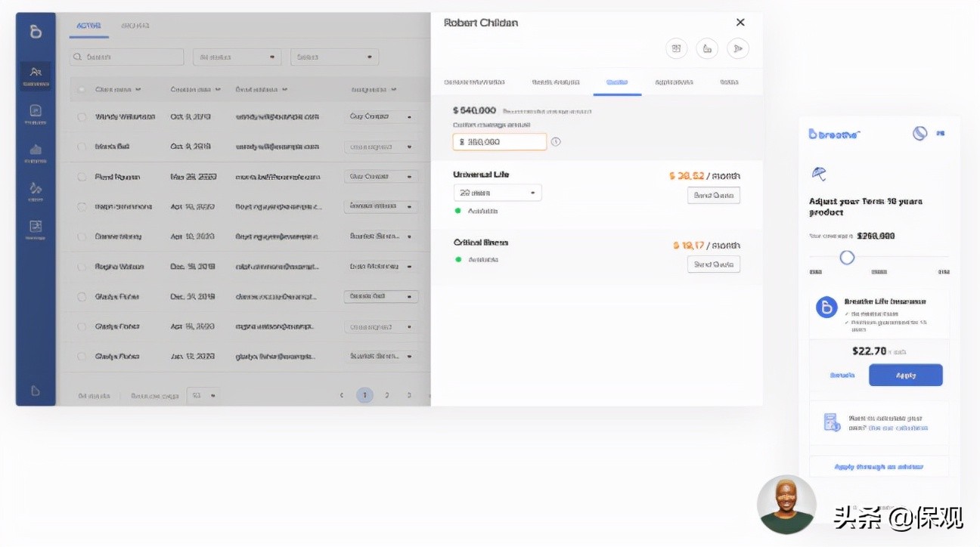Click Send Quote for Universal Life
980x547 pixels.
point(713,196)
